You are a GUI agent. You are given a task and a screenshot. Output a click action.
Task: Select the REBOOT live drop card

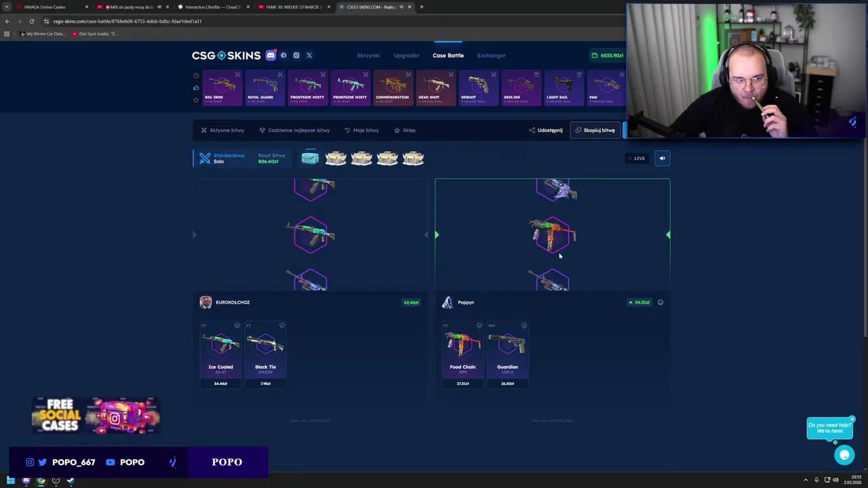[478, 87]
